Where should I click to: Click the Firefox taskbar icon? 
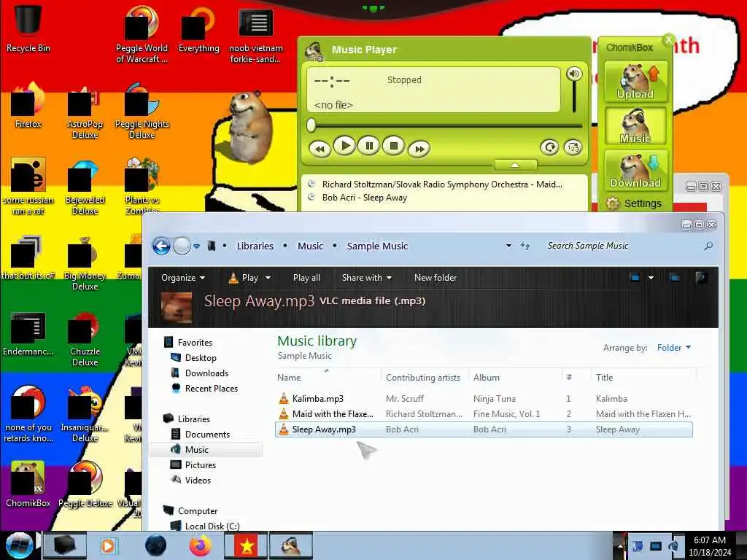(x=201, y=545)
